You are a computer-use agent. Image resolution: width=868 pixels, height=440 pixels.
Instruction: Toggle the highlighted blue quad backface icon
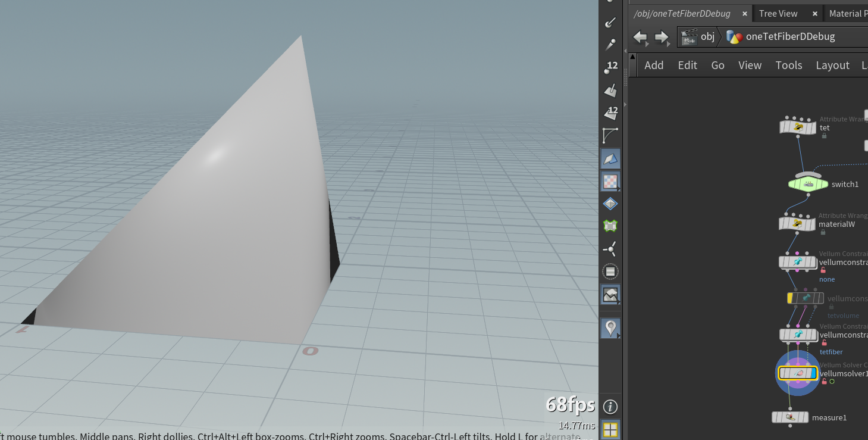tap(610, 158)
